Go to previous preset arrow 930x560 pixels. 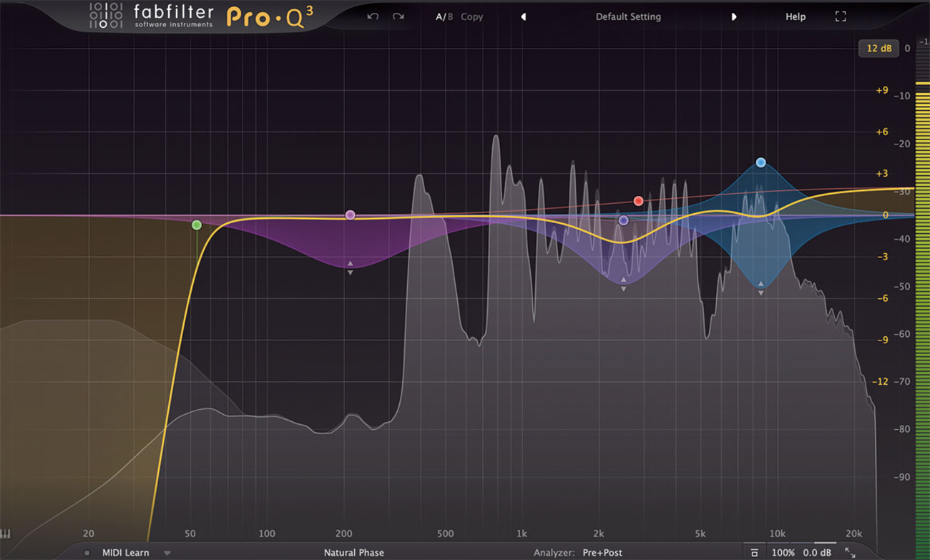click(523, 16)
